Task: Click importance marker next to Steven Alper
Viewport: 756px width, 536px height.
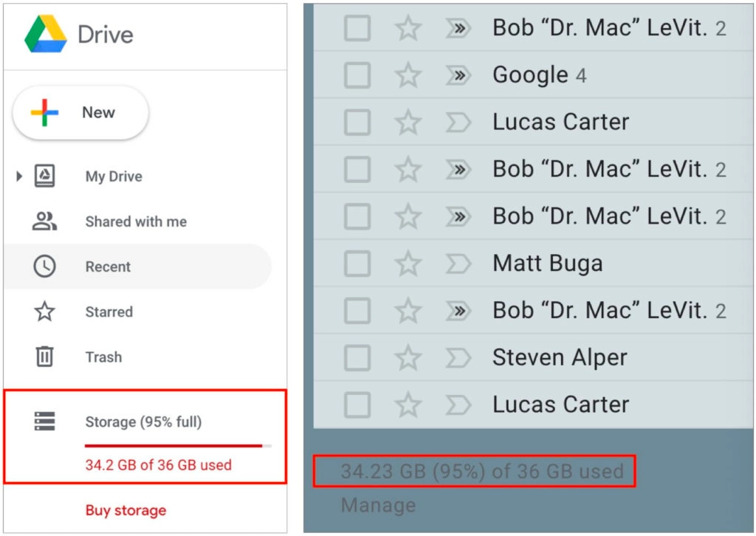Action: [x=458, y=357]
